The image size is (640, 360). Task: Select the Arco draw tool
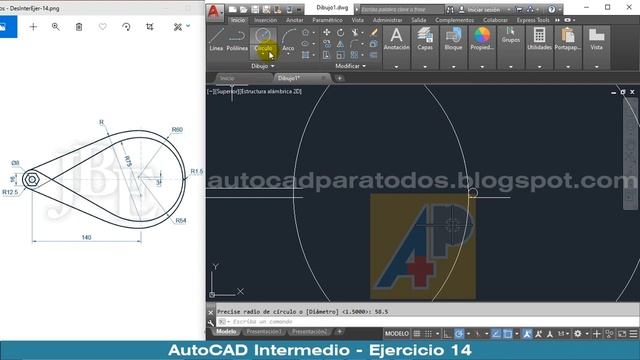click(x=288, y=40)
